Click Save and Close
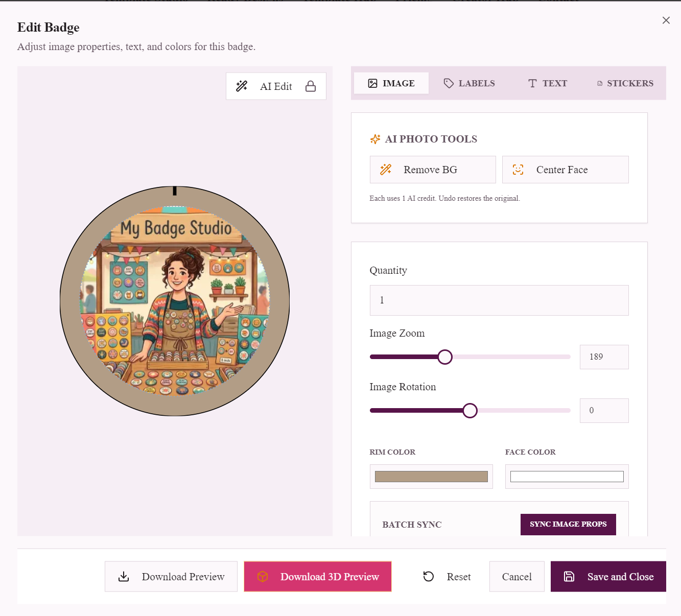The width and height of the screenshot is (681, 616). click(608, 577)
